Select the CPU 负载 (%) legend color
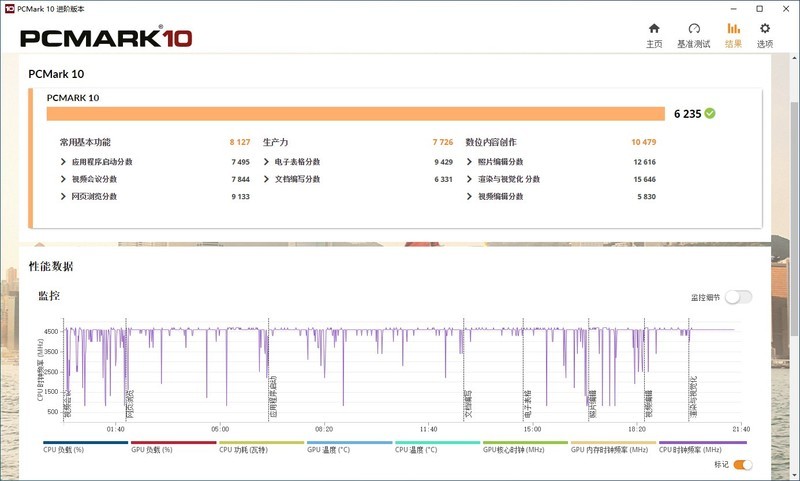This screenshot has width=800, height=481. (x=84, y=442)
